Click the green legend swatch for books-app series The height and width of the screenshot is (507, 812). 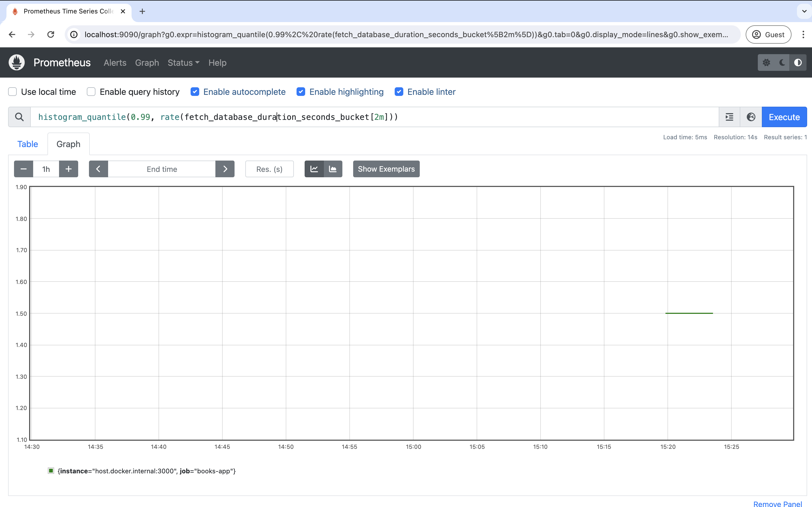click(x=51, y=471)
